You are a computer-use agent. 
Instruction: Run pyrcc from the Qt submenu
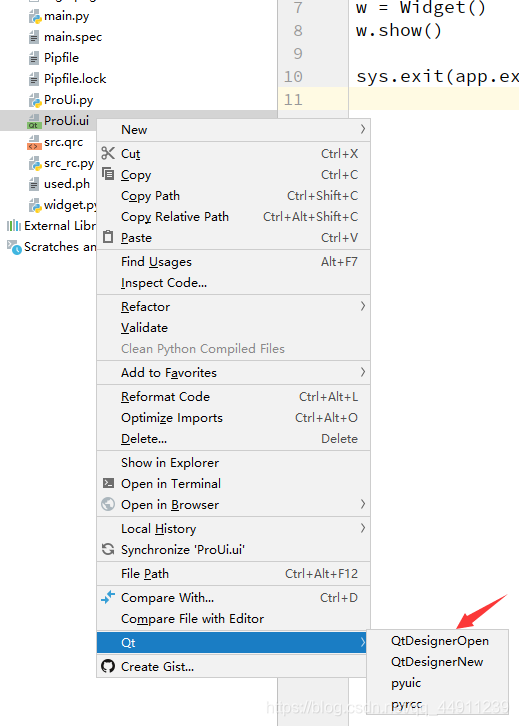point(406,704)
